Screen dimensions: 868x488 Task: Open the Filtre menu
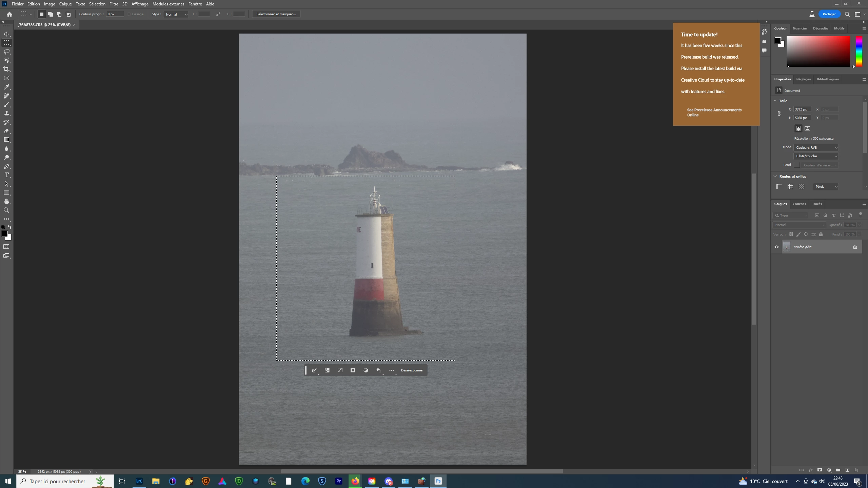[114, 4]
